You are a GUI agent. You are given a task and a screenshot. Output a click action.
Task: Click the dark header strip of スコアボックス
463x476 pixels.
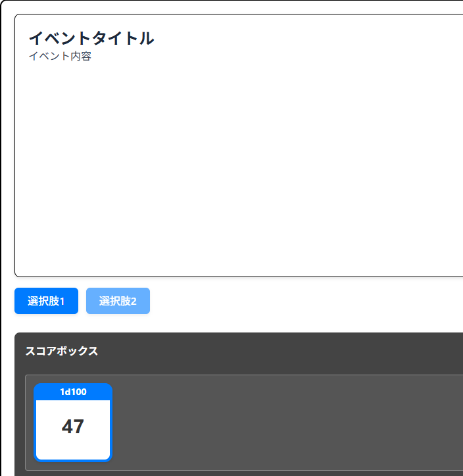tap(263, 351)
